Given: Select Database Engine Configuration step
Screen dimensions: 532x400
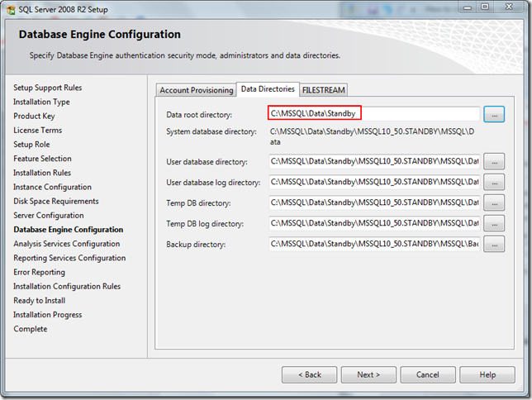Looking at the screenshot, I should pos(69,230).
